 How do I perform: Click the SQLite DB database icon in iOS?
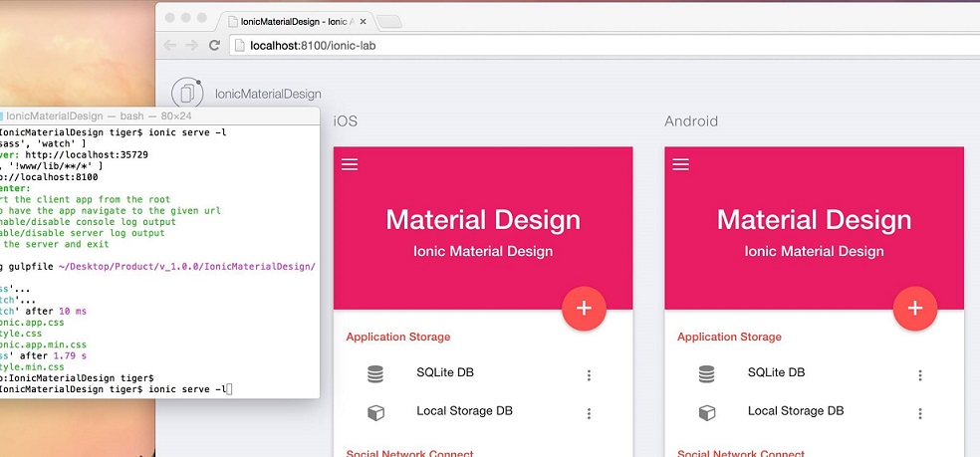(x=375, y=374)
